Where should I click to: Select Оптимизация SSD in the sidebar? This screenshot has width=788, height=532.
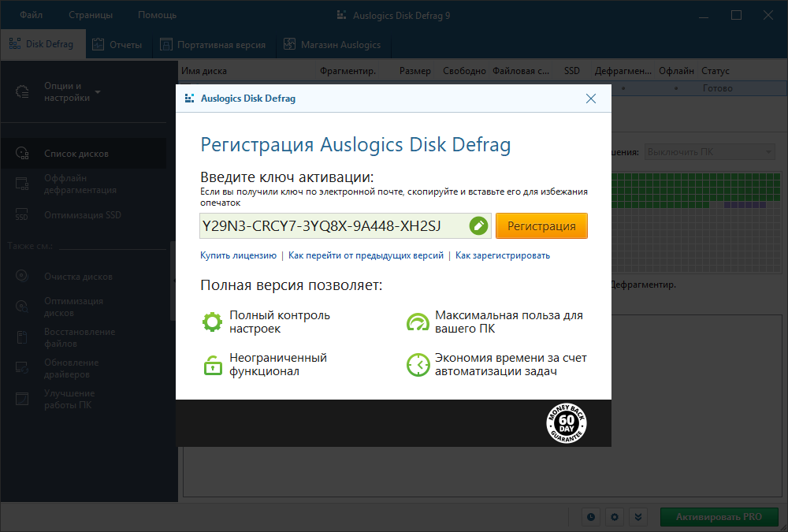(x=84, y=214)
